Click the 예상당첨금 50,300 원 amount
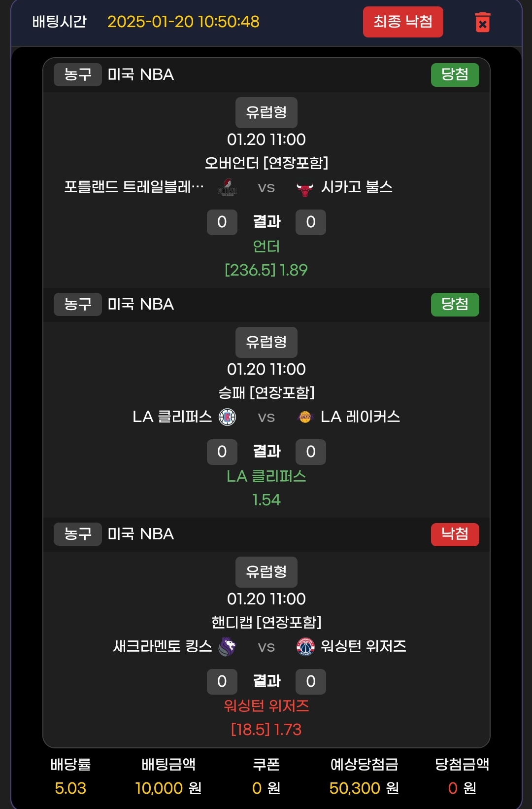 pyautogui.click(x=364, y=788)
